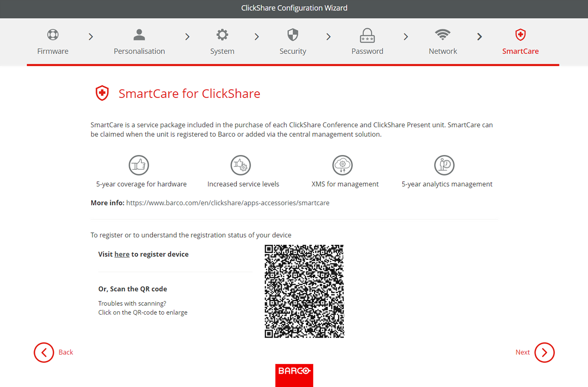Screen dimensions: 588x387
Task: Click chevron between Firmware and Personalisation
Action: click(91, 37)
